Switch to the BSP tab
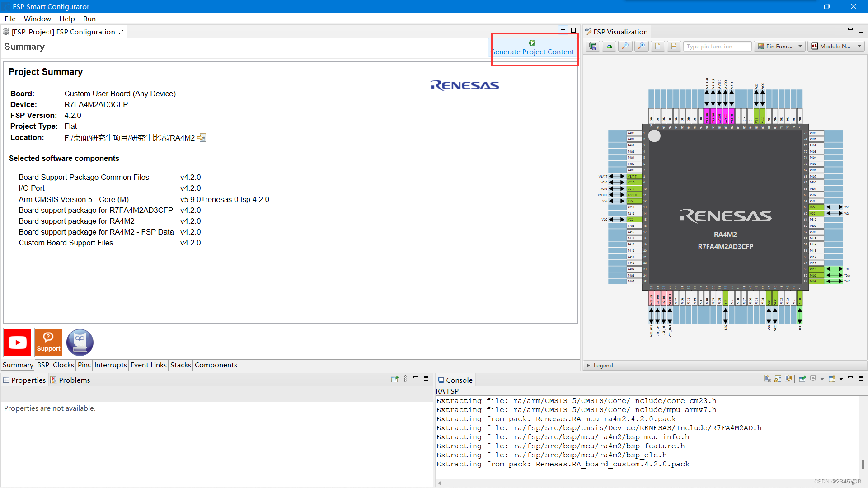This screenshot has width=868, height=488. [43, 365]
